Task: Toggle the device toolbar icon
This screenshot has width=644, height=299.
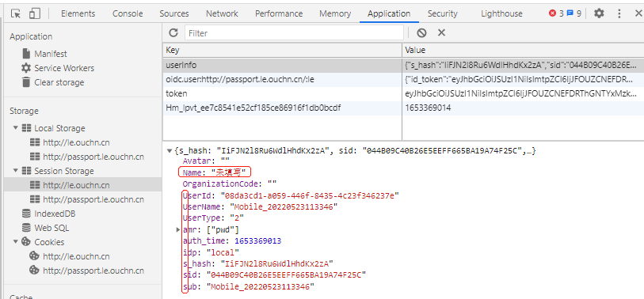Action: [x=35, y=13]
